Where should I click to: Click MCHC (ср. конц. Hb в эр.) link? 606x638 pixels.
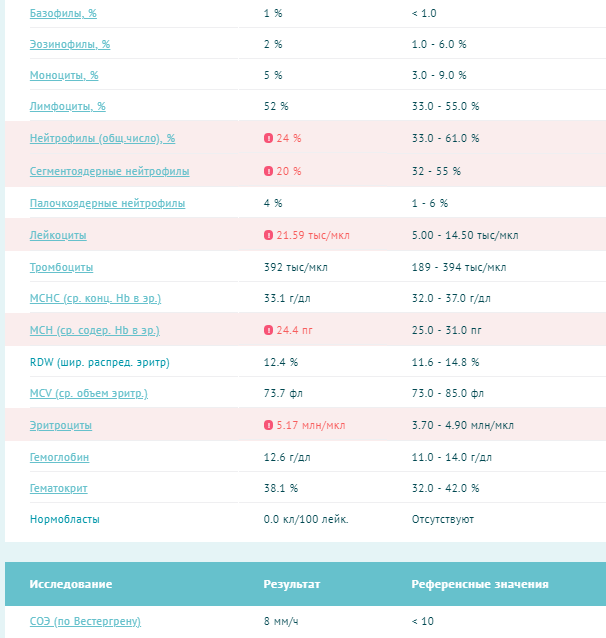tap(95, 298)
